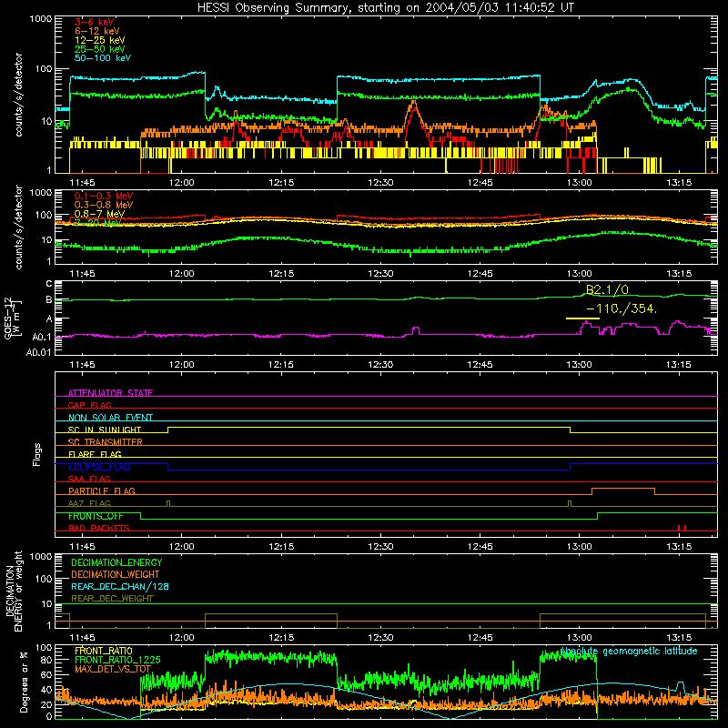Click the 11:45 tick under the GOES panel
This screenshot has width=728, height=728.
click(x=82, y=365)
